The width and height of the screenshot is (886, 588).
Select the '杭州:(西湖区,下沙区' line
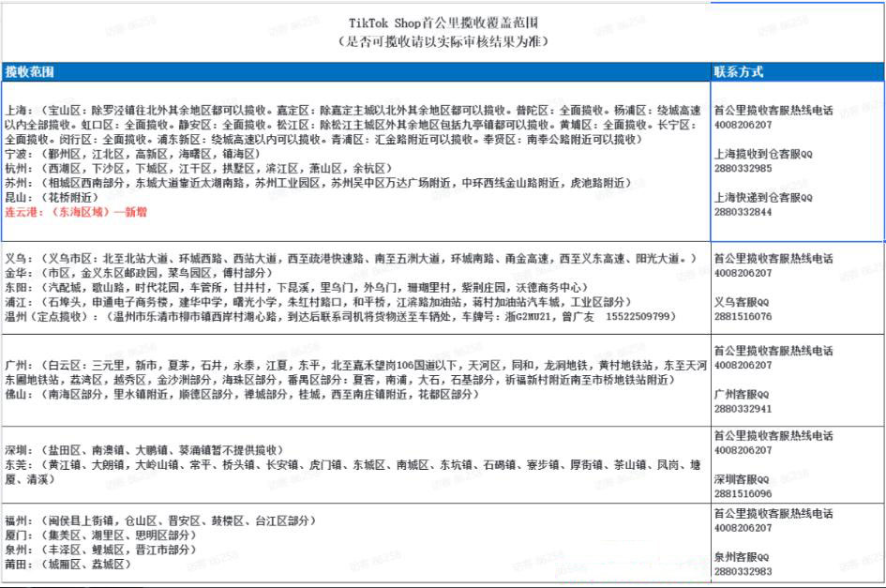[199, 169]
